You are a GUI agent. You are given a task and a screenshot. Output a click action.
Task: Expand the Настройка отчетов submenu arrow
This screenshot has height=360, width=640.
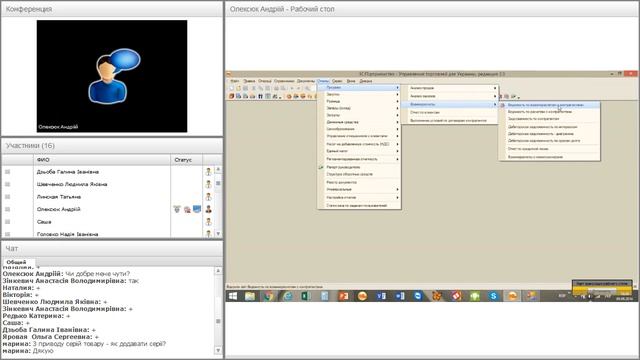point(397,198)
